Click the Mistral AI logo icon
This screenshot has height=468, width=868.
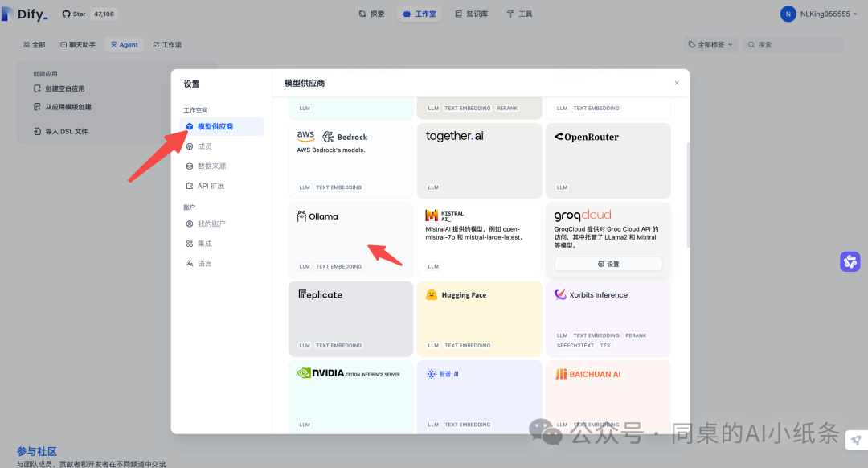click(x=432, y=216)
